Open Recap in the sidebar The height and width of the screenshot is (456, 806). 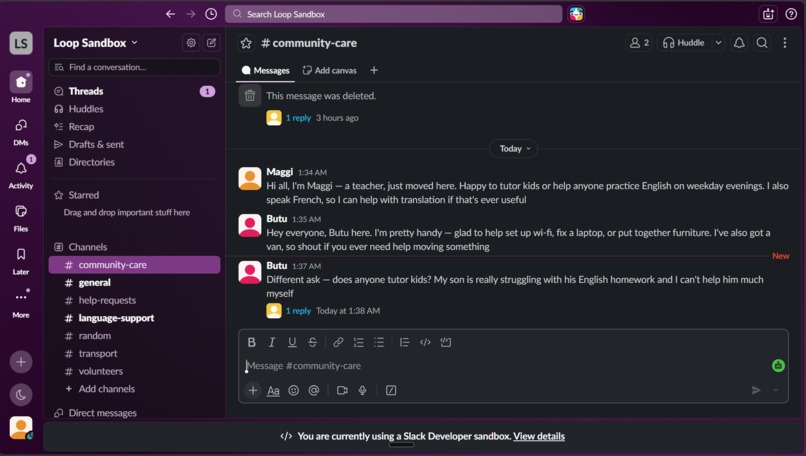(x=134, y=126)
